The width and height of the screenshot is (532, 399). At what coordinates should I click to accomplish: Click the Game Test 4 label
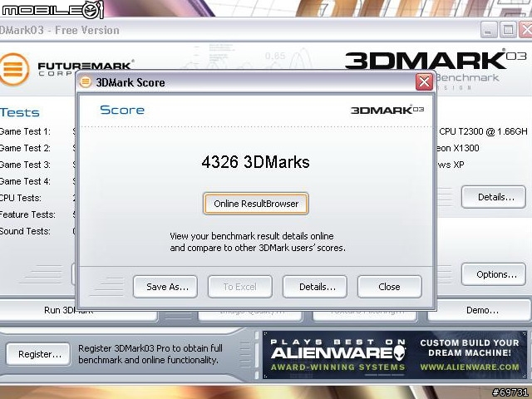(x=25, y=181)
